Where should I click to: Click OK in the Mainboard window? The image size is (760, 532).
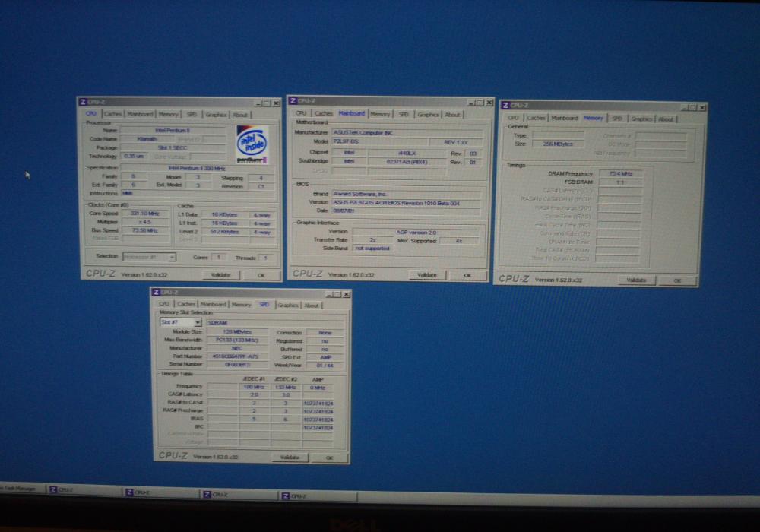click(x=467, y=275)
